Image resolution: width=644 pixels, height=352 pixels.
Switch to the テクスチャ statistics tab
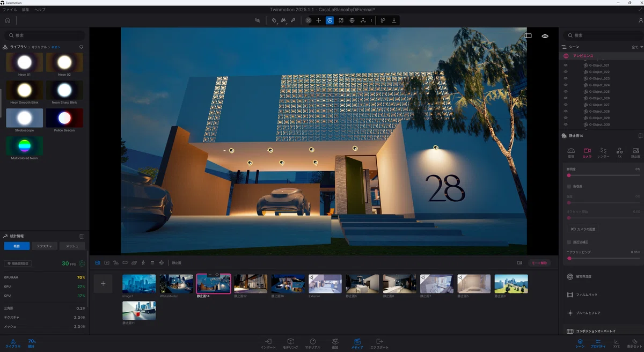pyautogui.click(x=45, y=246)
